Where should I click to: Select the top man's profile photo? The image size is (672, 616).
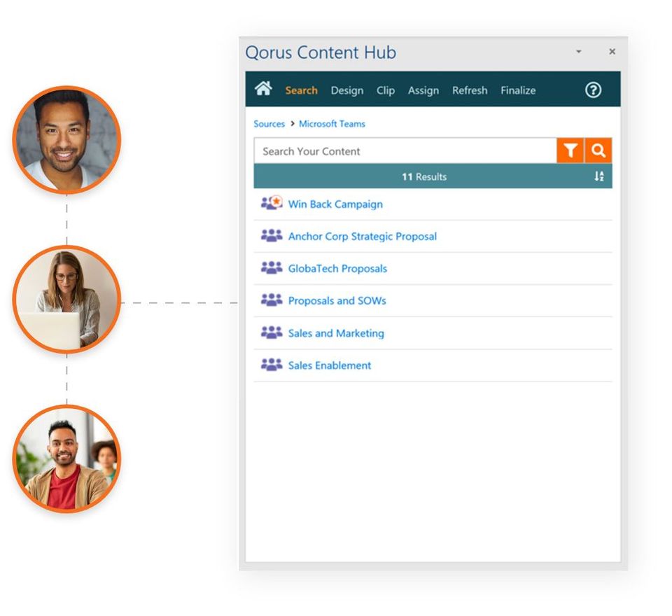pos(66,140)
